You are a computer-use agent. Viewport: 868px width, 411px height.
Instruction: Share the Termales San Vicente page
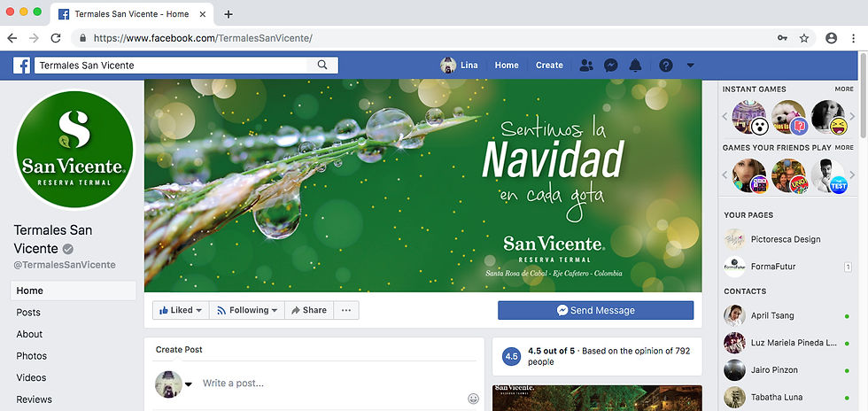pyautogui.click(x=309, y=310)
